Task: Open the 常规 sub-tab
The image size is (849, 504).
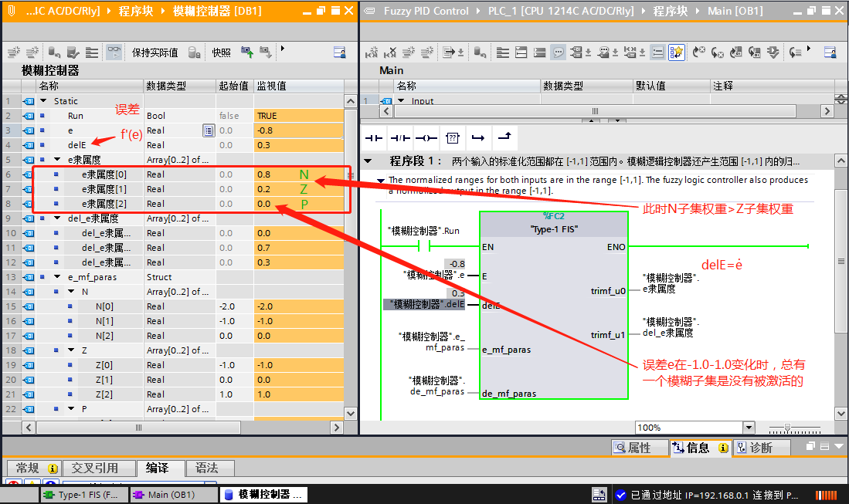Action: click(x=33, y=468)
